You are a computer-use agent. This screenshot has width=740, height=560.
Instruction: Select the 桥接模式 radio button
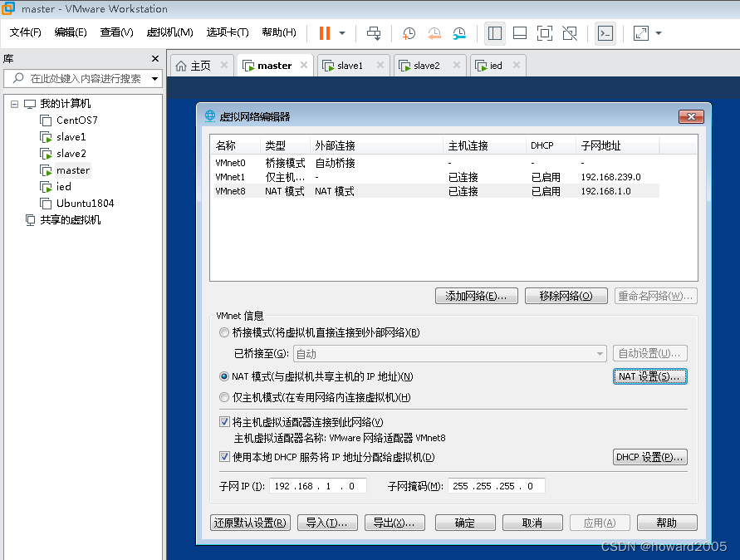pyautogui.click(x=224, y=333)
